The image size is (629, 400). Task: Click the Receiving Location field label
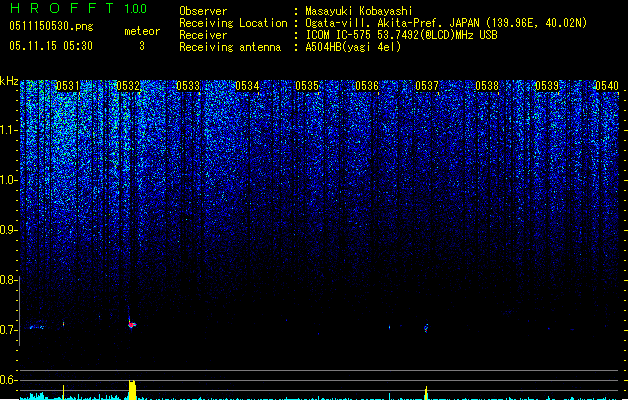point(233,23)
